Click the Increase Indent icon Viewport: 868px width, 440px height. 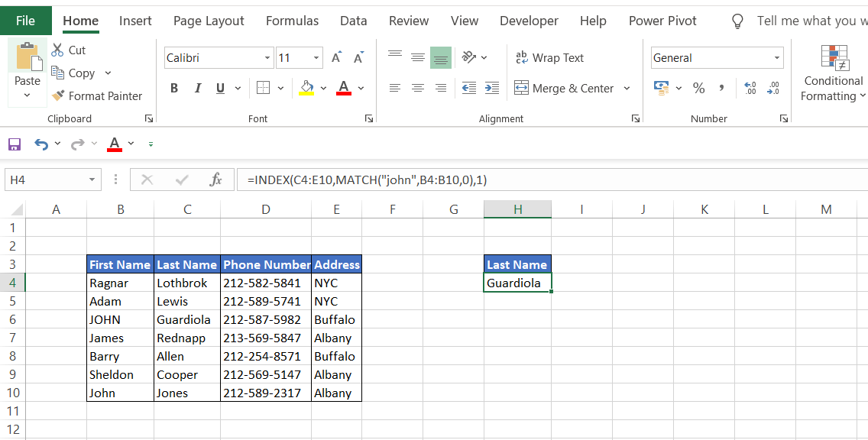coord(492,89)
